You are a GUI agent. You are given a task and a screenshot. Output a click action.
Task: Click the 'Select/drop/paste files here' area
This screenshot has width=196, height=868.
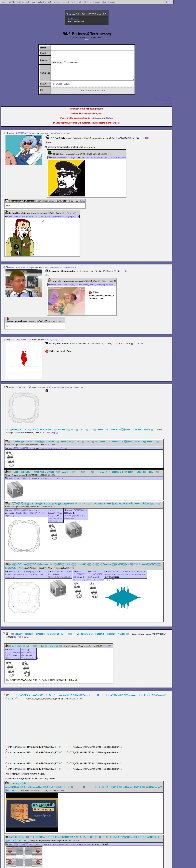pos(92,90)
